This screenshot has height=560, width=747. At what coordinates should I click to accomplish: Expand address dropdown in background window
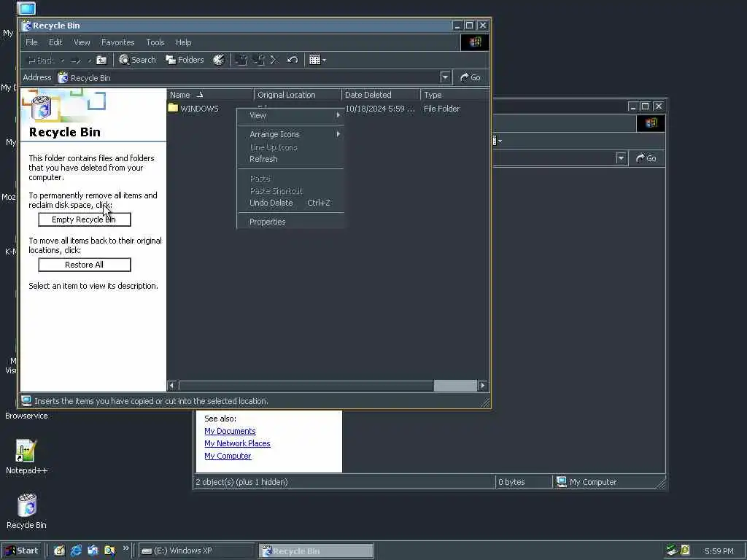coord(621,158)
